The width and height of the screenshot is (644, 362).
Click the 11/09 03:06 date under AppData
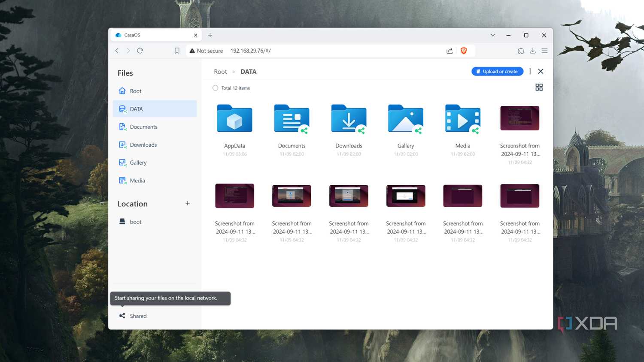click(x=234, y=154)
